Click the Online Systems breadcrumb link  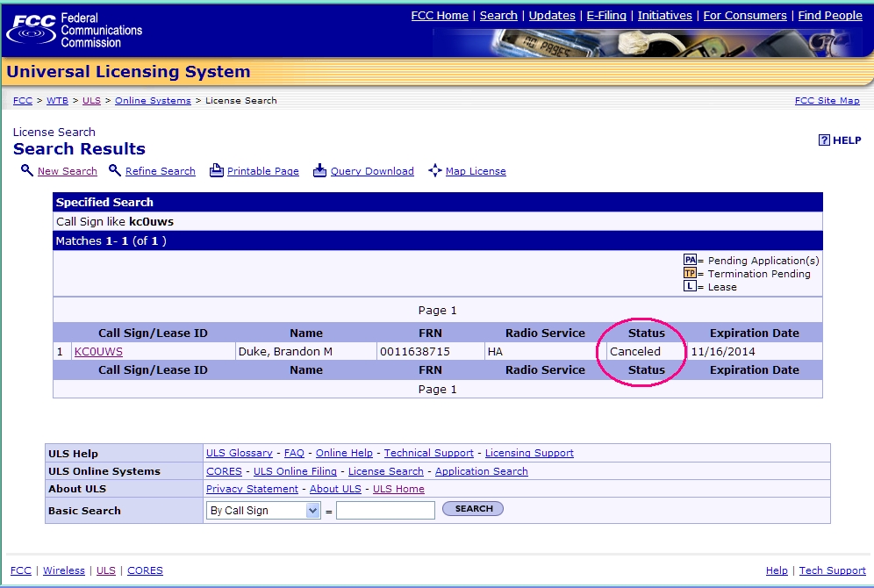point(153,100)
